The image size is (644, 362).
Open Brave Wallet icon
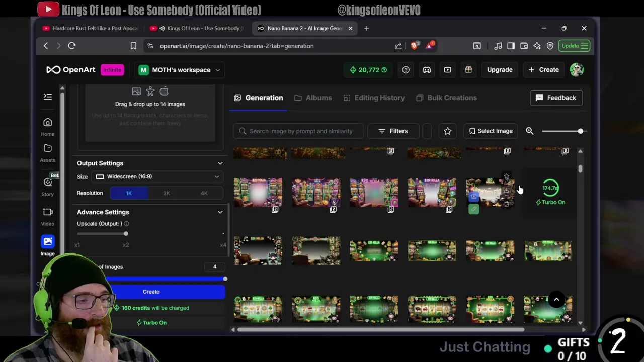[x=524, y=46]
